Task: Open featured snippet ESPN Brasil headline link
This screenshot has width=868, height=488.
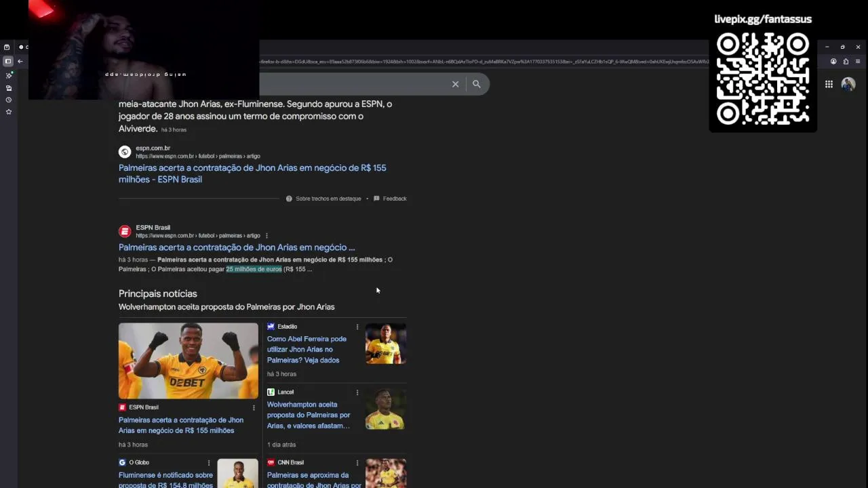Action: click(252, 174)
